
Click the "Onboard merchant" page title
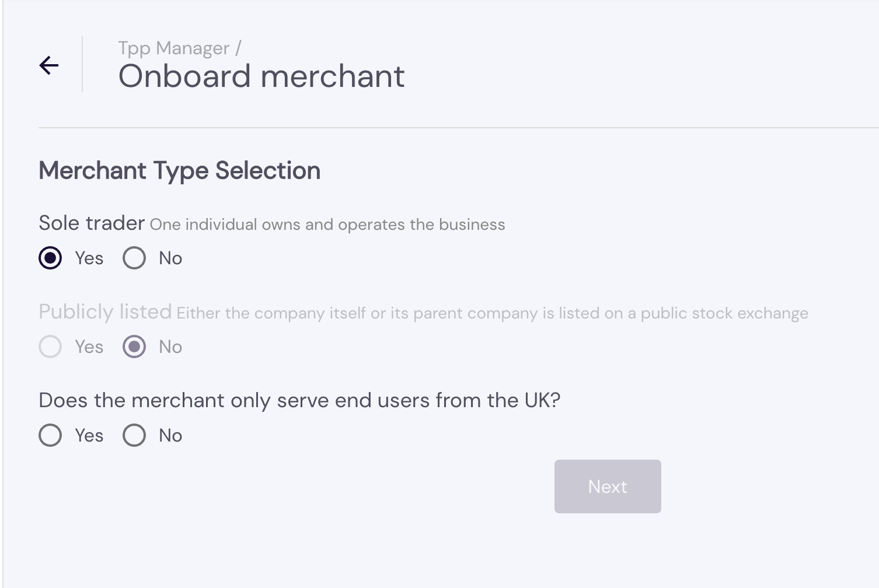click(262, 76)
